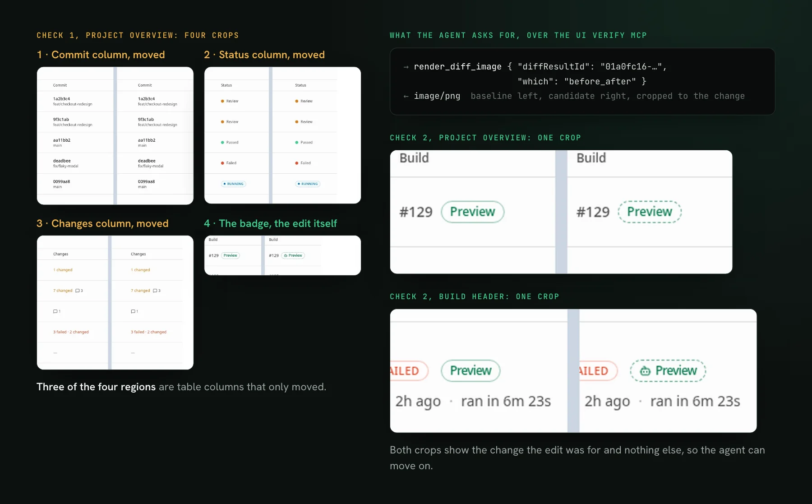
Task: Click the image/png response text
Action: coord(437,96)
